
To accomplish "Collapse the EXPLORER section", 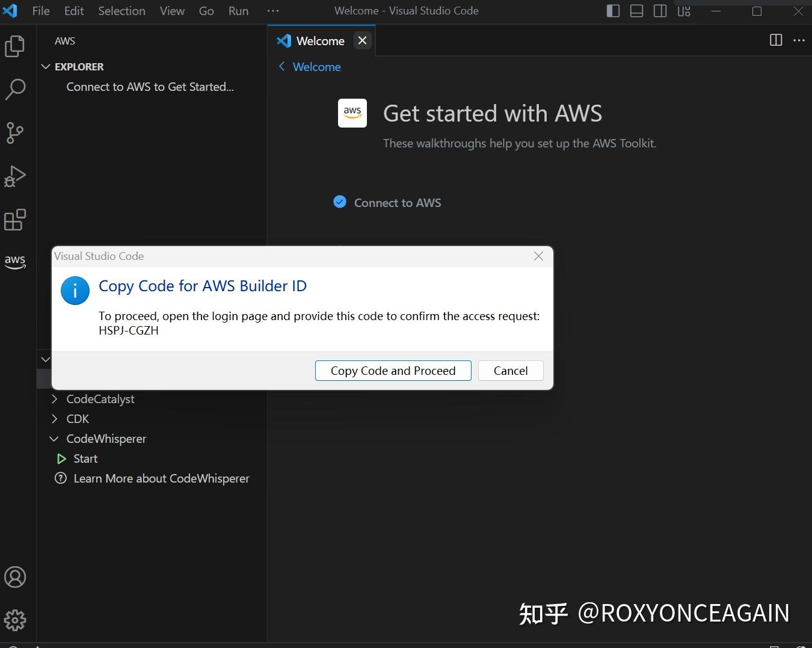I will click(46, 67).
